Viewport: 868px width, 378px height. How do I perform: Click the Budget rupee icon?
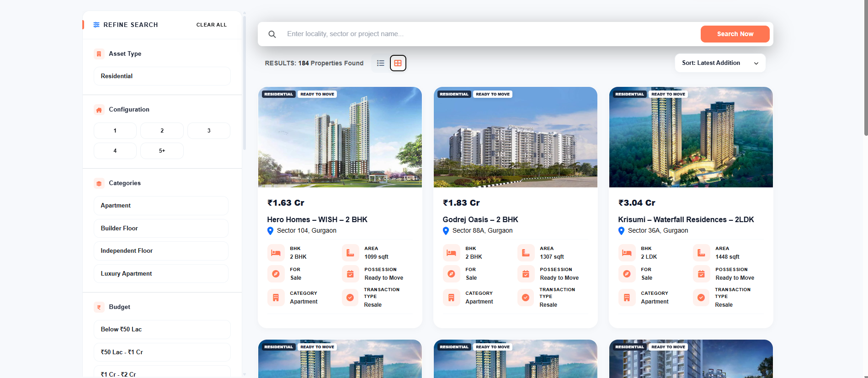tap(99, 307)
